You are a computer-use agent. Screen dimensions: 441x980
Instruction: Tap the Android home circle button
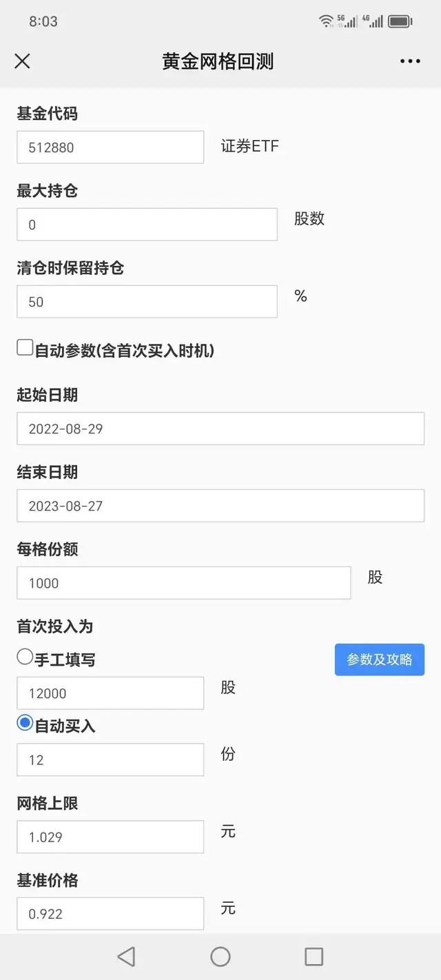click(x=220, y=956)
